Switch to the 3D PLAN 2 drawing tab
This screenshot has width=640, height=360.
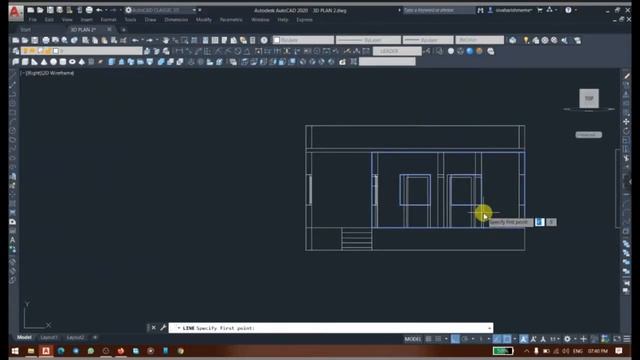coord(83,29)
